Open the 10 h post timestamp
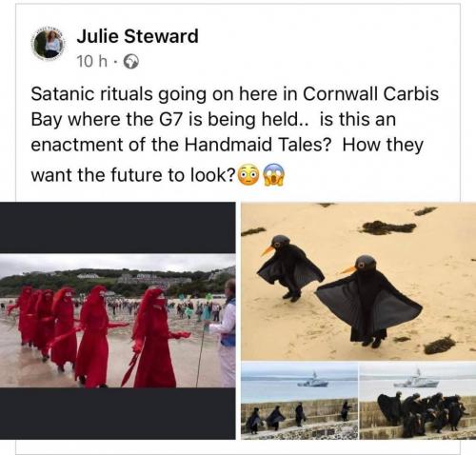The width and height of the screenshot is (476, 455). pyautogui.click(x=92, y=61)
